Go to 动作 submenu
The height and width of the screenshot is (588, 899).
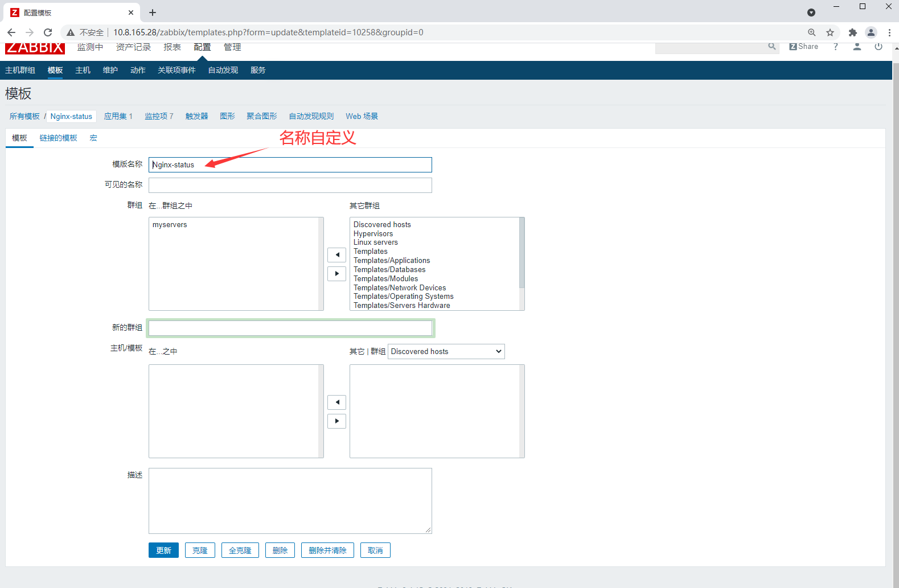tap(138, 70)
